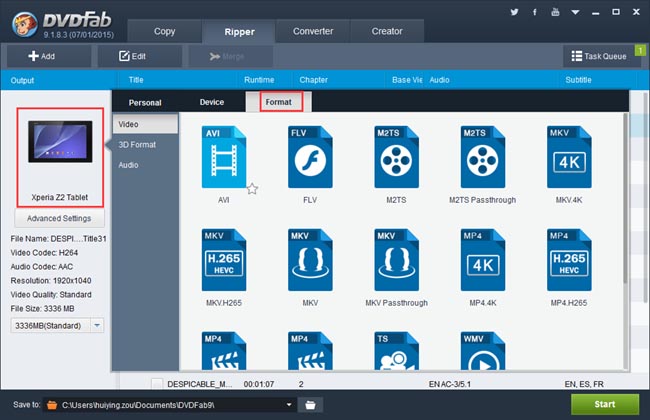Pick the first MP4 clapperboard icon

(x=224, y=351)
